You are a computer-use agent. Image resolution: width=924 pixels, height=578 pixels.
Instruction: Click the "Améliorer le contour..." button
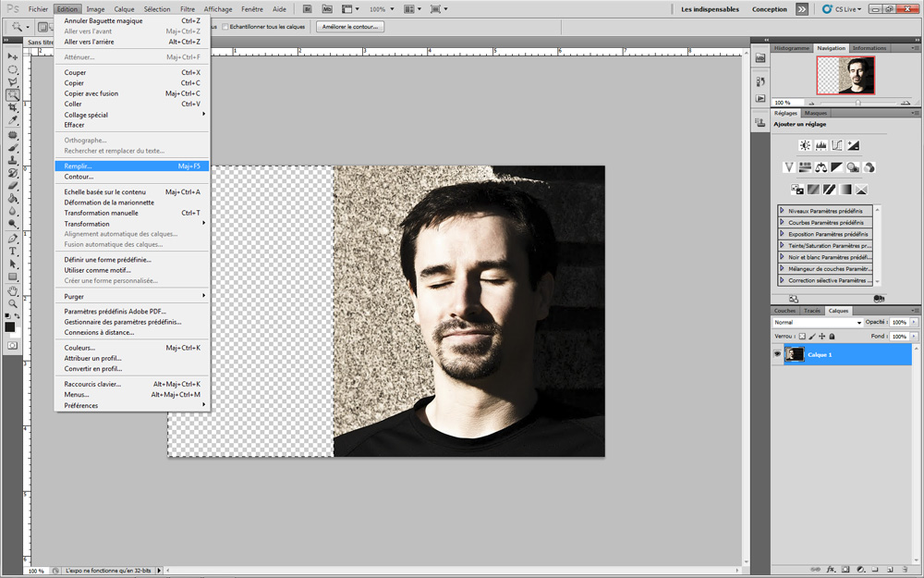[x=350, y=27]
